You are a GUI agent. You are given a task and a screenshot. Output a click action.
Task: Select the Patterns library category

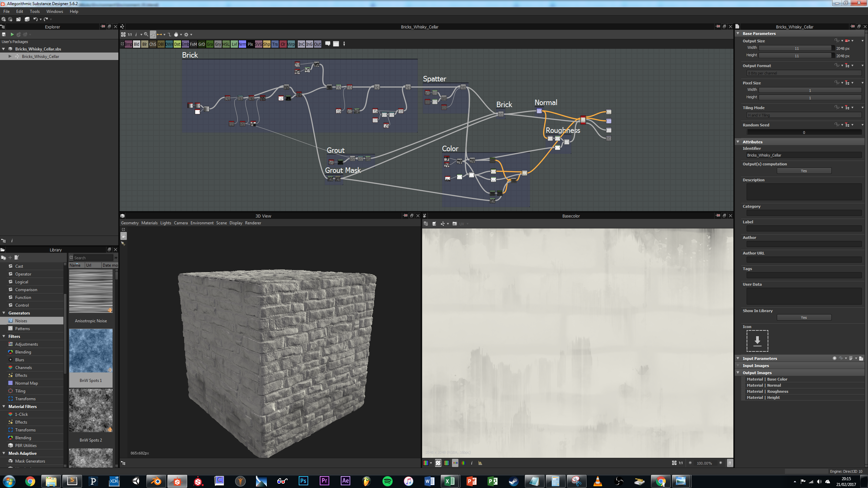click(22, 329)
